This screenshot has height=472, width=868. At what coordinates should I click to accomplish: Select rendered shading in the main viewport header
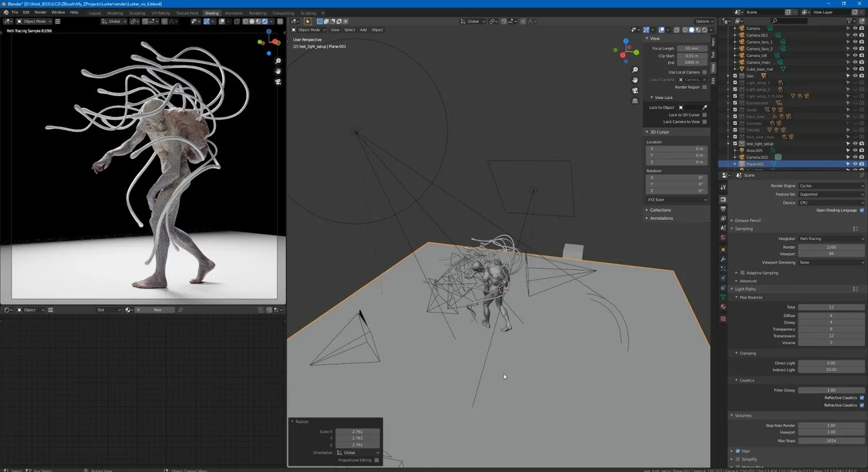(x=704, y=30)
